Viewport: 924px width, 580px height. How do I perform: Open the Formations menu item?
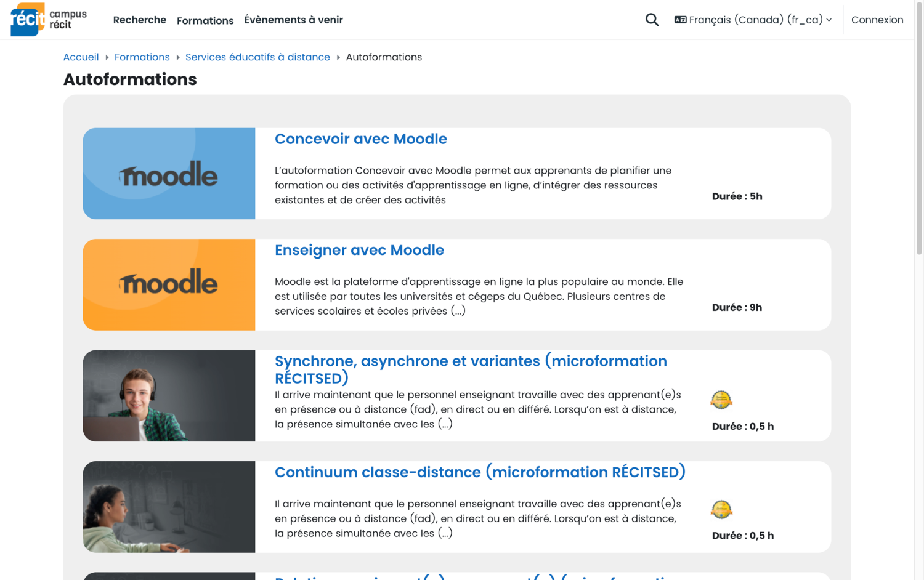click(205, 20)
